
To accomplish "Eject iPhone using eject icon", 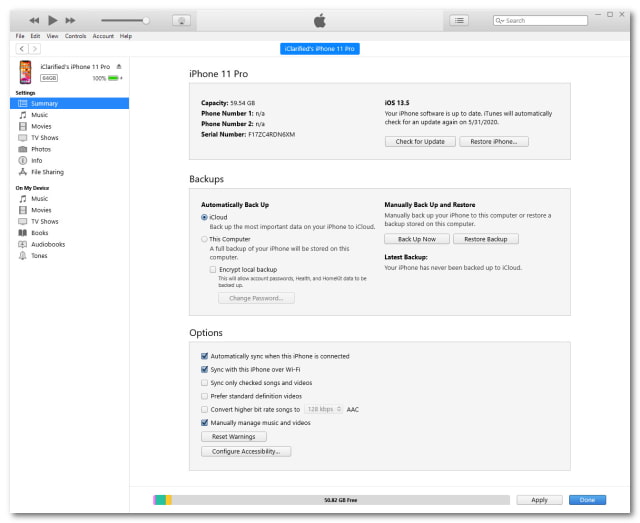I will (x=119, y=67).
